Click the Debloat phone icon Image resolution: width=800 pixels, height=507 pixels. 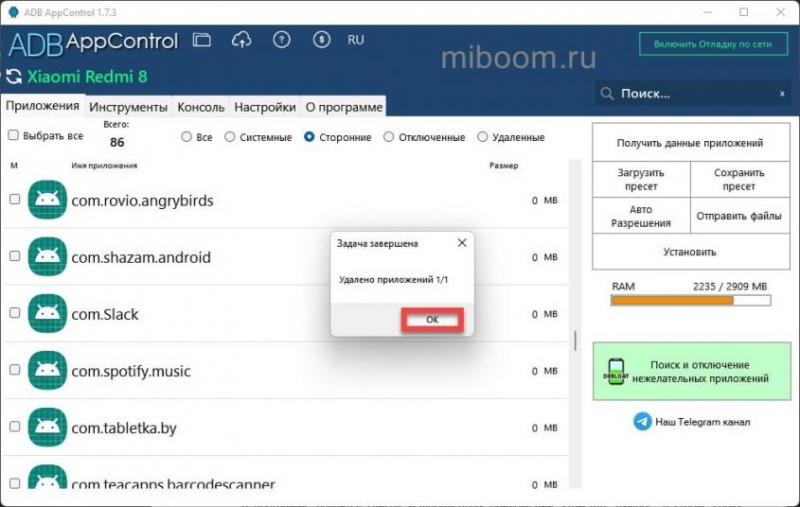(x=616, y=371)
